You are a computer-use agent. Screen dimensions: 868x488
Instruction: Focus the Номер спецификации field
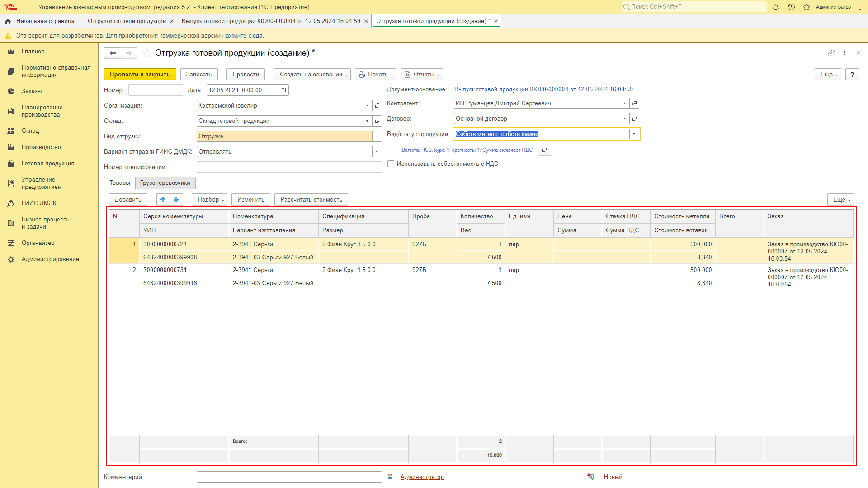(289, 167)
